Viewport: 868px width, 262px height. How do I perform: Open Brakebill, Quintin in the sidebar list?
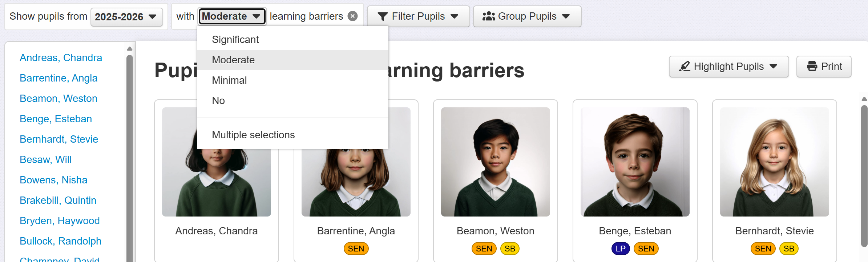click(x=58, y=200)
